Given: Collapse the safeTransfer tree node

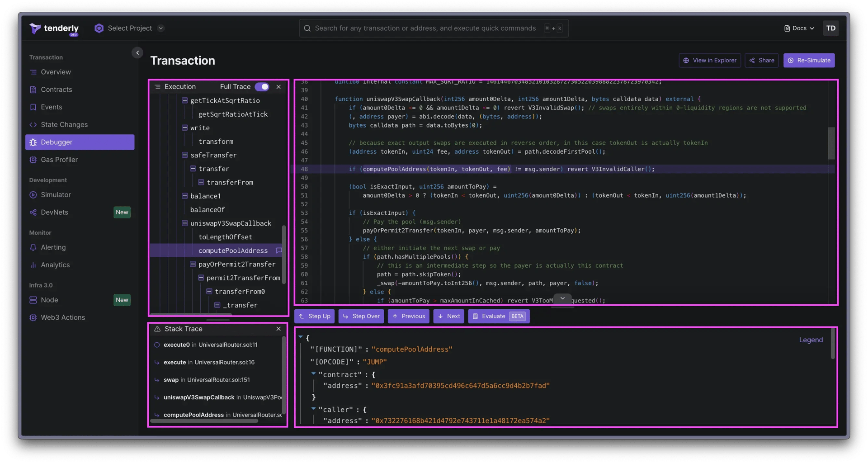Looking at the screenshot, I should tap(185, 155).
